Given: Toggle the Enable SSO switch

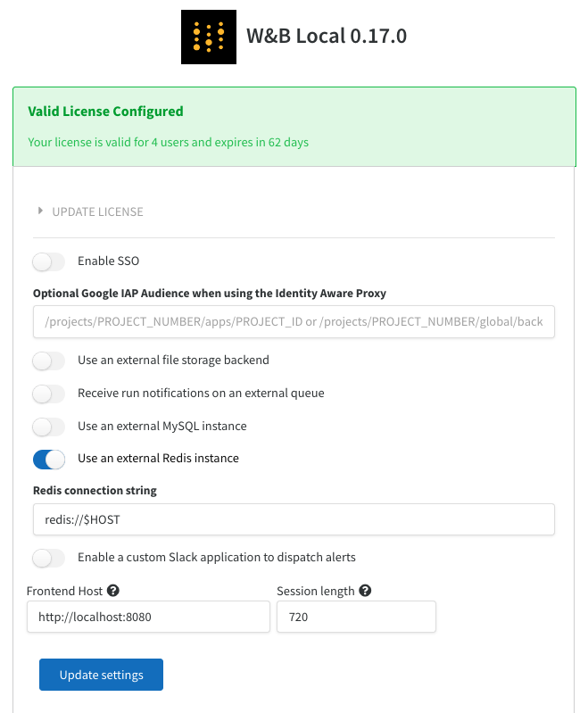Looking at the screenshot, I should tap(49, 262).
